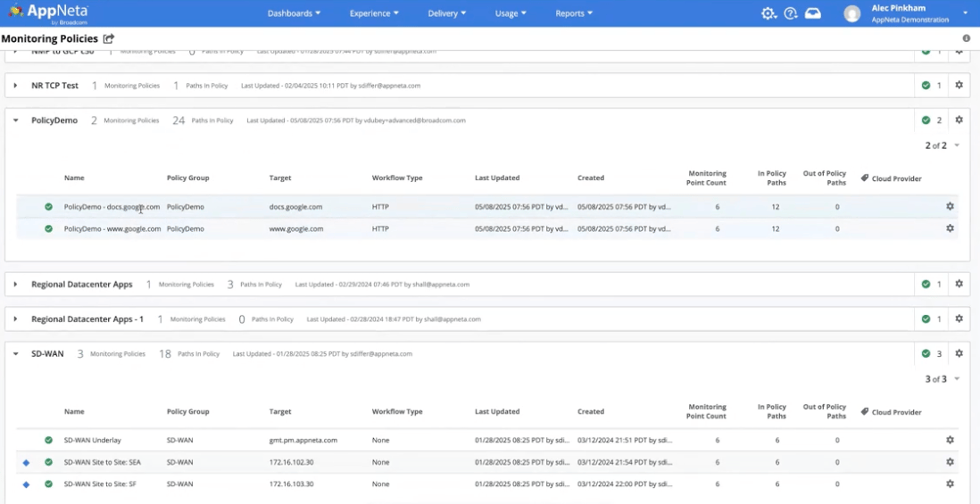The width and height of the screenshot is (980, 504).
Task: Sort table by Workflow Type column in PolicyDemo
Action: click(x=397, y=178)
